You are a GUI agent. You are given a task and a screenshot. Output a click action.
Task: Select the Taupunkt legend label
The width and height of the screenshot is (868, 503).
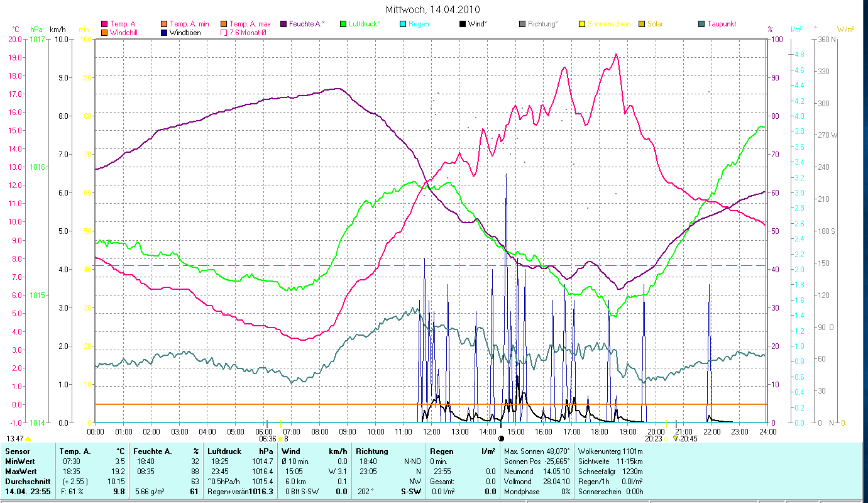click(x=722, y=24)
